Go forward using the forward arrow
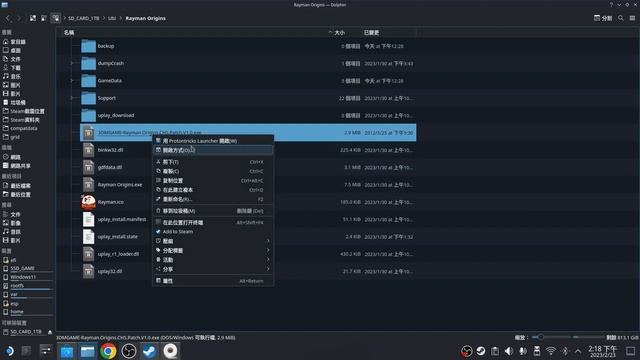This screenshot has height=360, width=640. tap(19, 18)
